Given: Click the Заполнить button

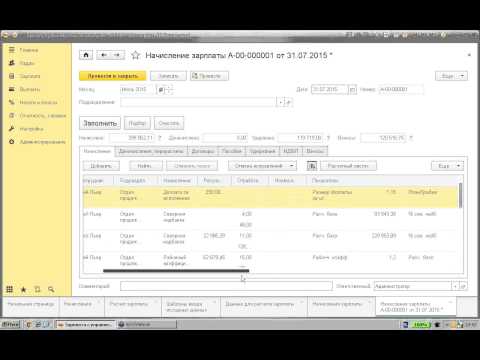Looking at the screenshot, I should [100, 123].
